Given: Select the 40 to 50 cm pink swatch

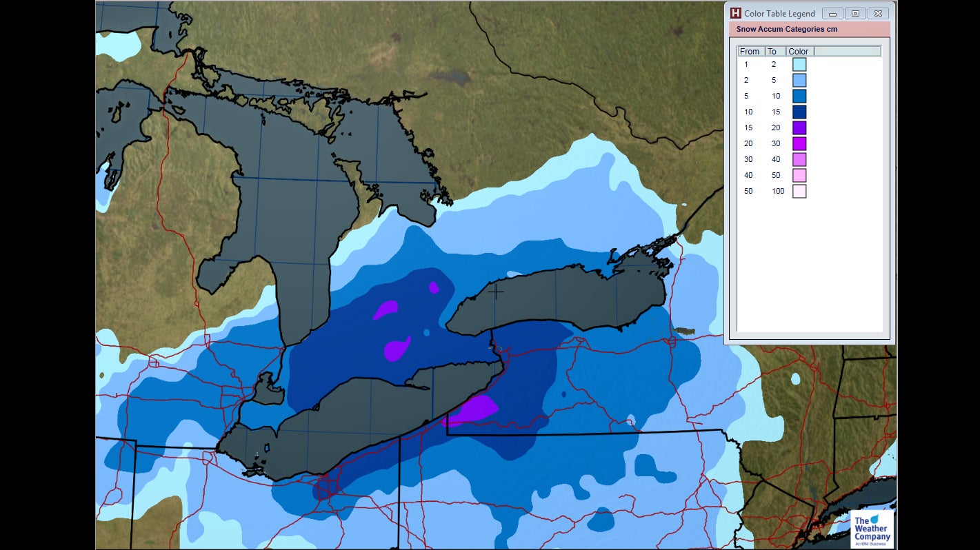Looking at the screenshot, I should click(x=799, y=175).
